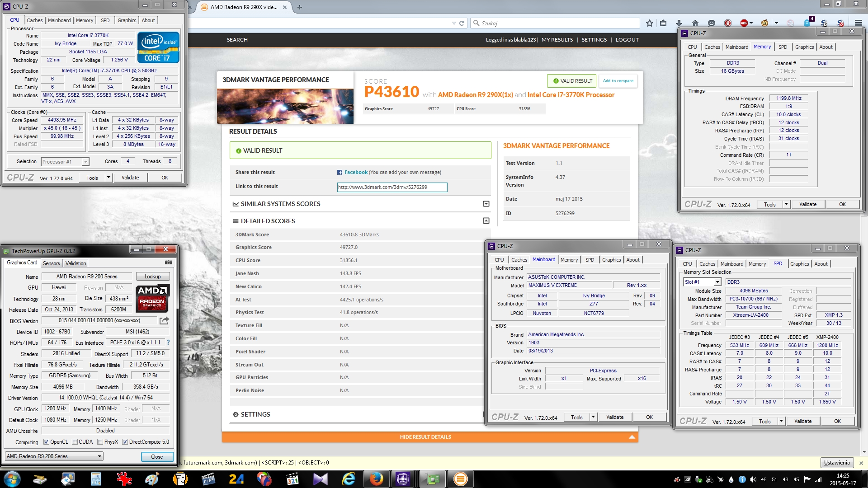Click the taskbar clock showing 14:25

coord(843,479)
